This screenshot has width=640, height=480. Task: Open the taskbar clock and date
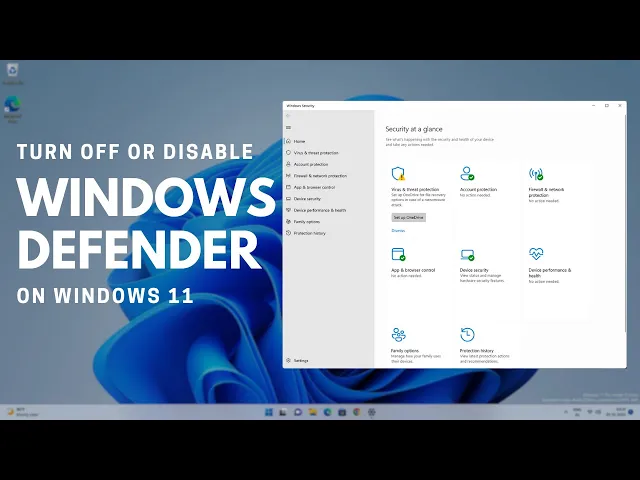(617, 412)
